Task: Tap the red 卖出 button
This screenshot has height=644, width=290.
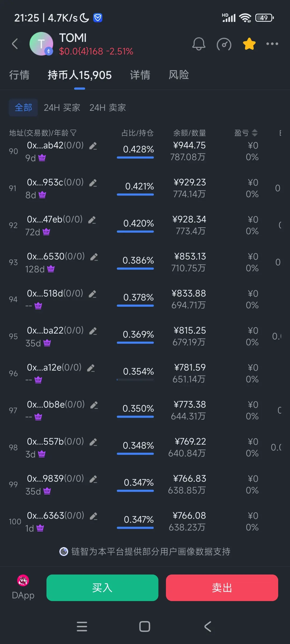Action: pos(222,588)
